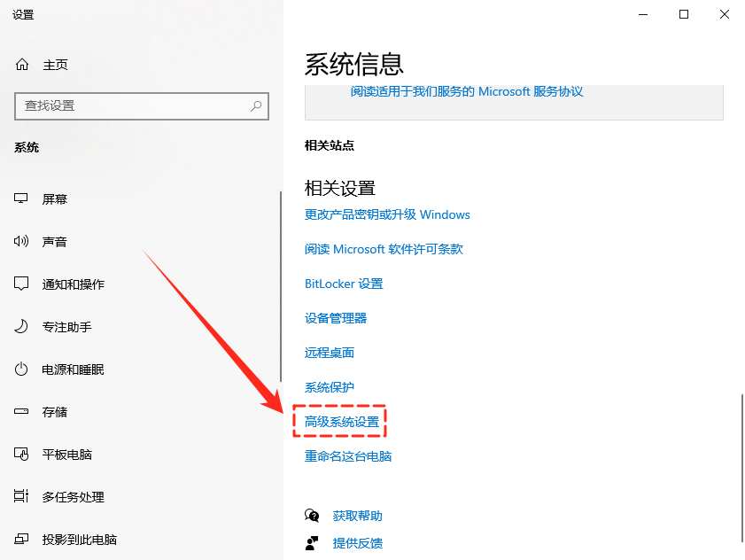This screenshot has width=745, height=560.
Task: Click 获取帮助 link
Action: [358, 516]
